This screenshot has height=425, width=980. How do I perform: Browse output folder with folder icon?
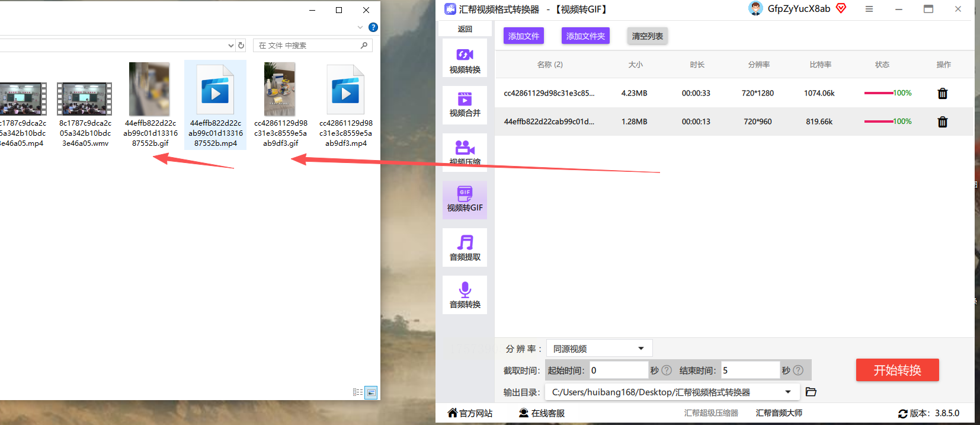click(811, 392)
